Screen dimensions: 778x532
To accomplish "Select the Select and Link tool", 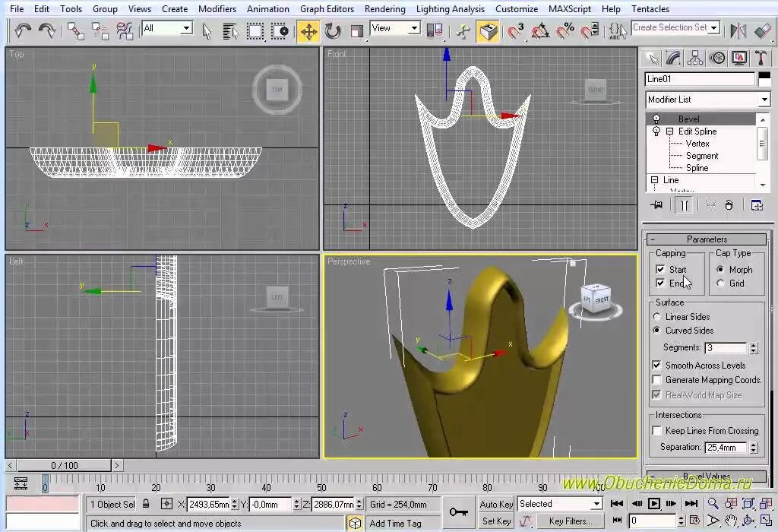I will [x=76, y=31].
